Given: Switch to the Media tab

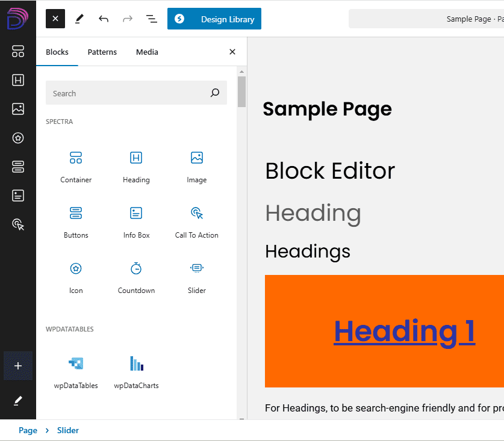Looking at the screenshot, I should pos(147,52).
